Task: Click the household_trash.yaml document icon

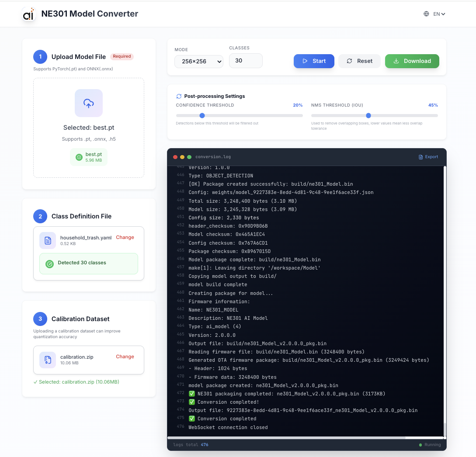Action: [x=48, y=240]
